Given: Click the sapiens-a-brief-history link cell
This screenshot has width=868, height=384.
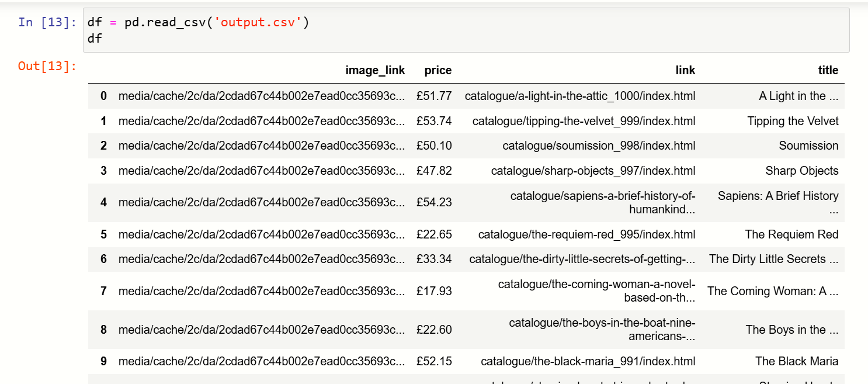Looking at the screenshot, I should click(603, 202).
